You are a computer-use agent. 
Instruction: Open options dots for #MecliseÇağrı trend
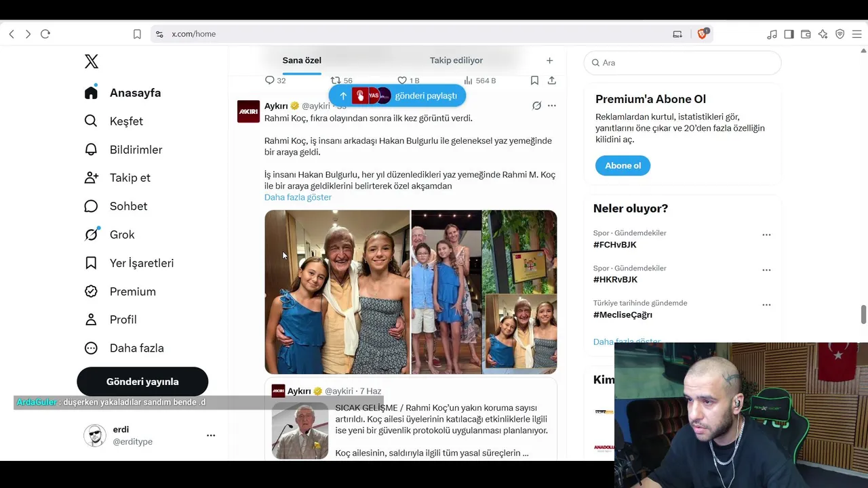point(766,305)
